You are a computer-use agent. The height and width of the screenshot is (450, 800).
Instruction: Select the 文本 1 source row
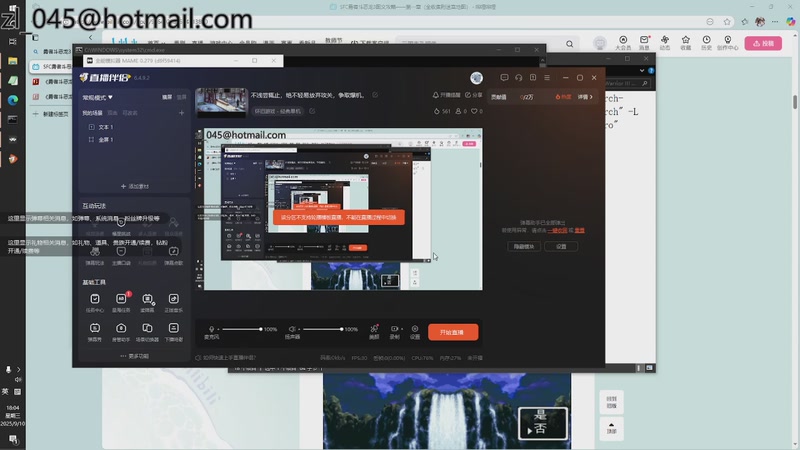click(x=135, y=127)
